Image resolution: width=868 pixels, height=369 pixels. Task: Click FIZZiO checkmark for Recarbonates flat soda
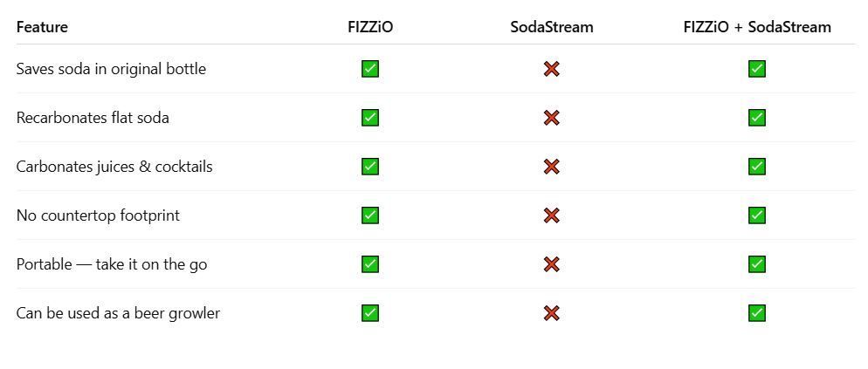pyautogui.click(x=370, y=118)
